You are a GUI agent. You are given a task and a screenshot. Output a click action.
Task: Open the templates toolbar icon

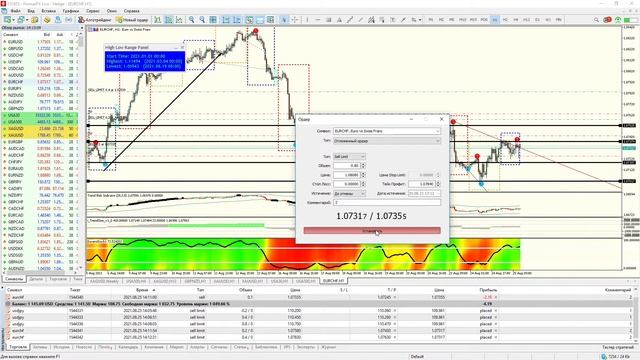[270, 20]
